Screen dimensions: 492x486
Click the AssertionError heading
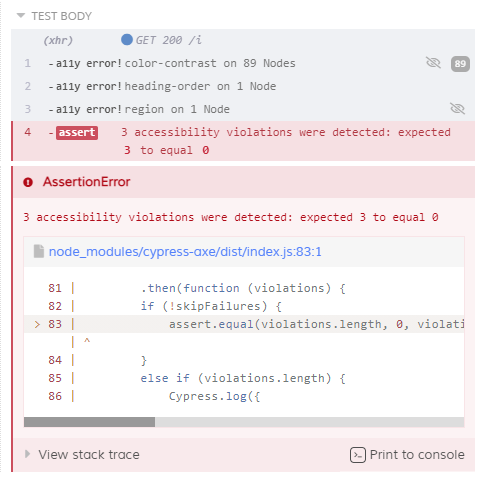coord(86,182)
